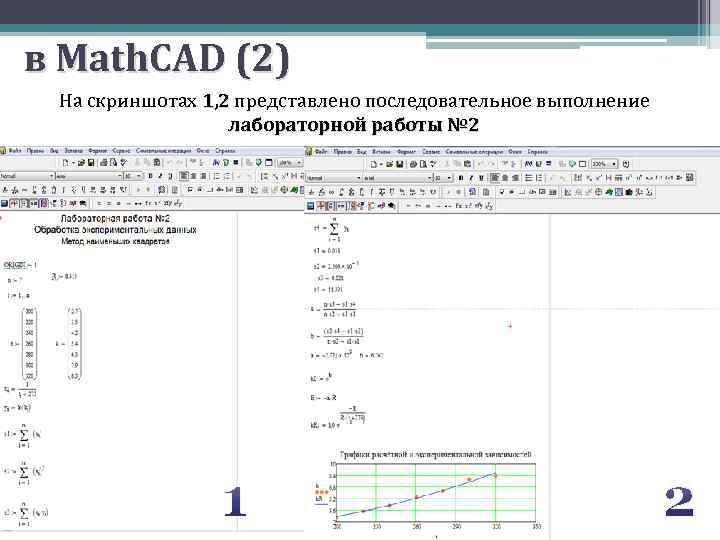Screen dimensions: 720x540
Task: Click Spell check icon in right window
Action: pyautogui.click(x=433, y=164)
